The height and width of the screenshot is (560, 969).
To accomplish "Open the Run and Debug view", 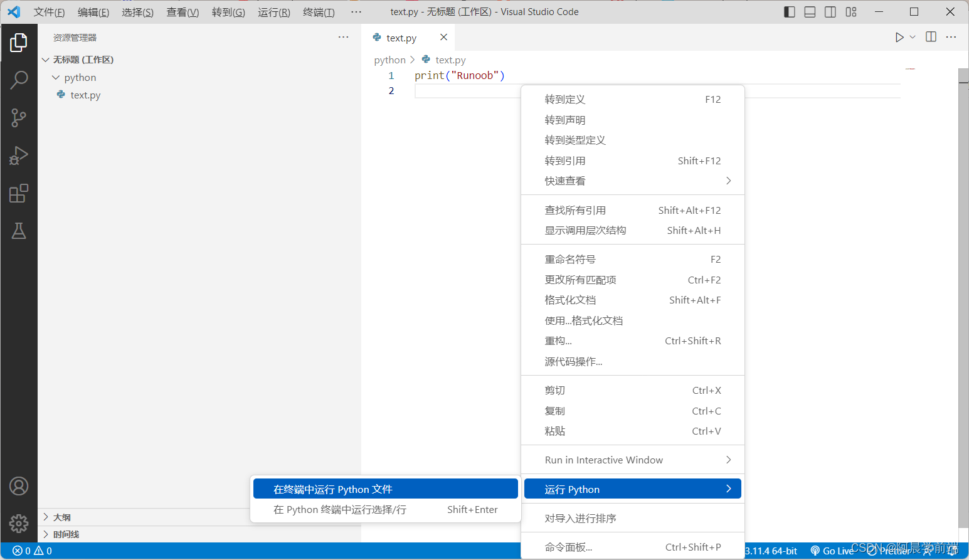I will pos(19,156).
